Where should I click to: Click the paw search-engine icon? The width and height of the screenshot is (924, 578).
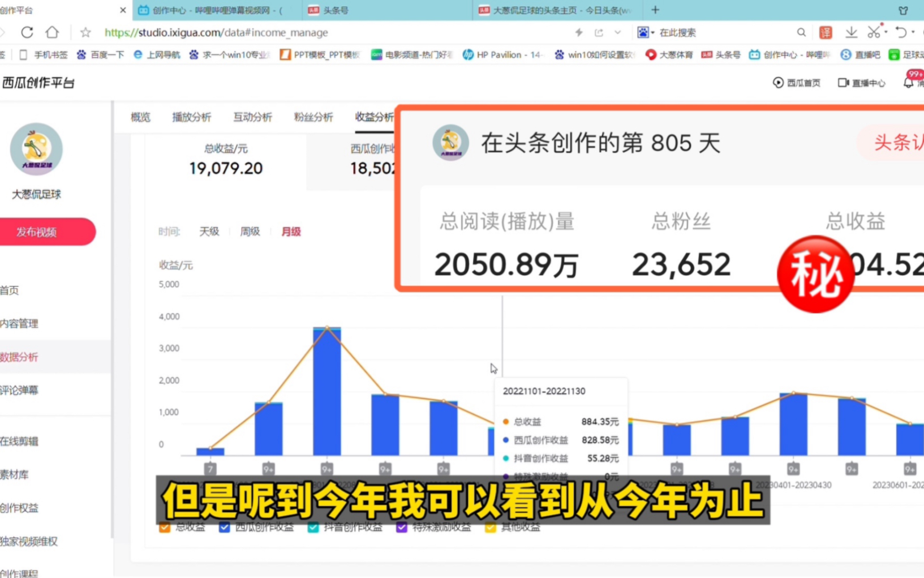pos(643,32)
